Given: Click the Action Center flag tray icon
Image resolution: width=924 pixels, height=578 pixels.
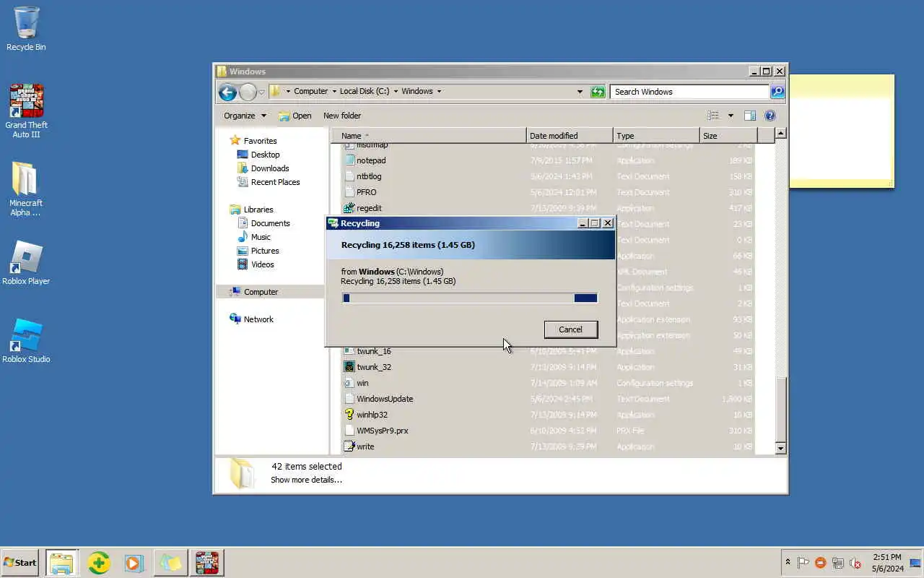Looking at the screenshot, I should 803,563.
